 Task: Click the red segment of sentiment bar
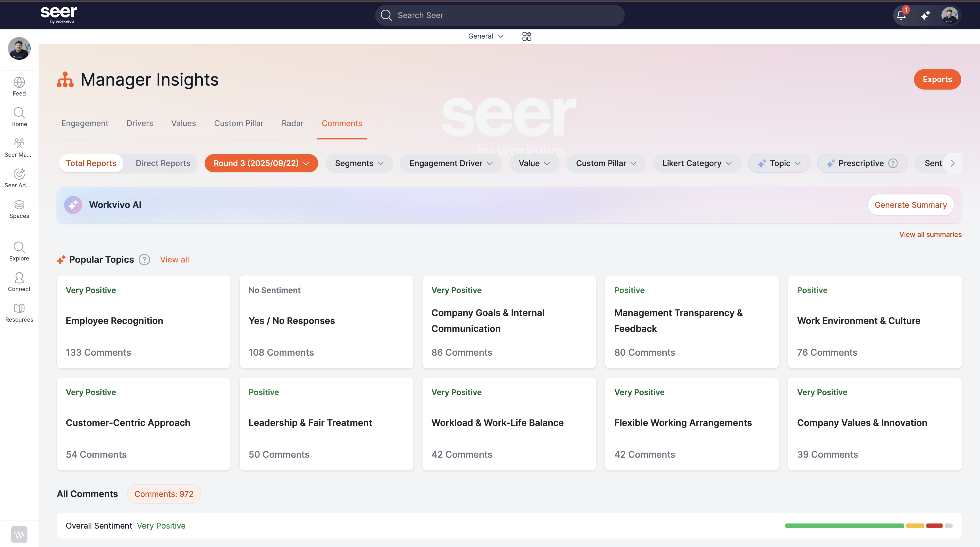point(934,526)
